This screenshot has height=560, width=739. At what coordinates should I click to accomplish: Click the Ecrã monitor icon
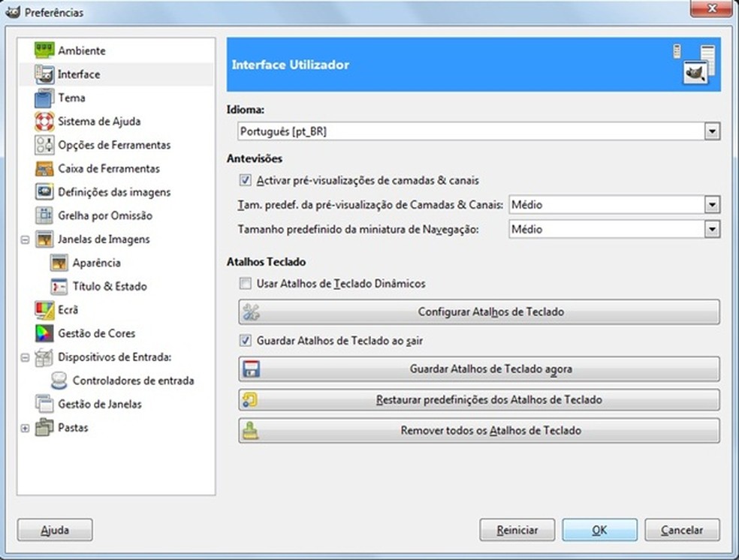click(44, 310)
